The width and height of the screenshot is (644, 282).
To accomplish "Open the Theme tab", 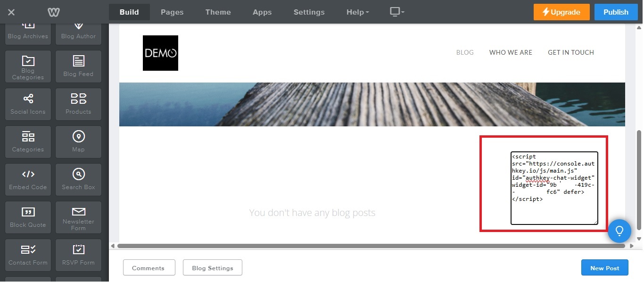I will point(218,12).
